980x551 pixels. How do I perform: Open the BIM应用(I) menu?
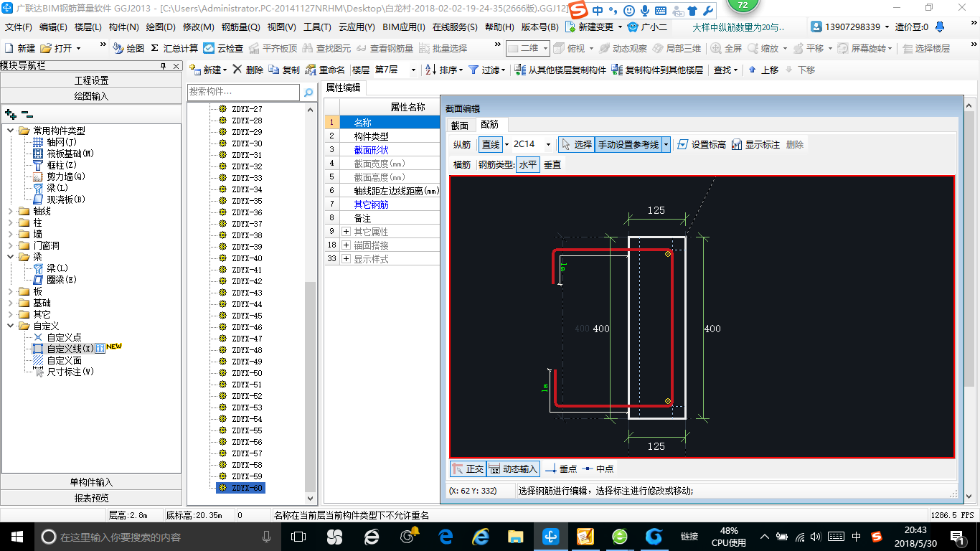[x=403, y=27]
